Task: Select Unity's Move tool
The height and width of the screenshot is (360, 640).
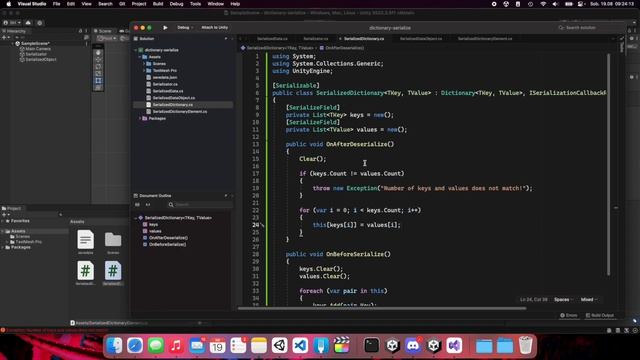Action: coord(98,60)
